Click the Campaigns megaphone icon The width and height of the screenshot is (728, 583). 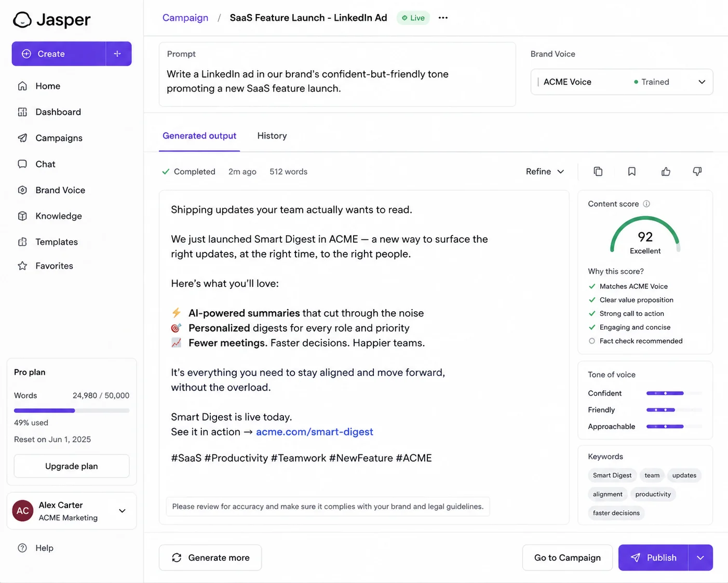pos(22,138)
